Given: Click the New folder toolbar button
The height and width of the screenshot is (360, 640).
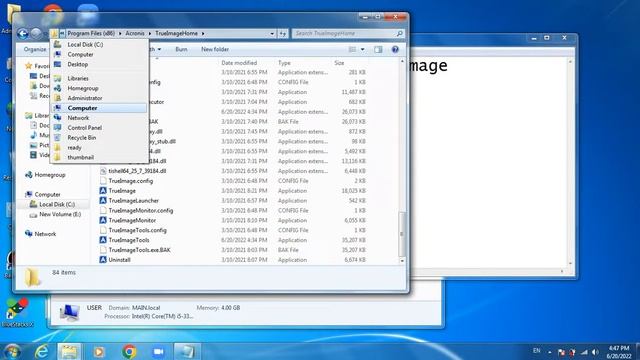Looking at the screenshot, I should [215, 49].
